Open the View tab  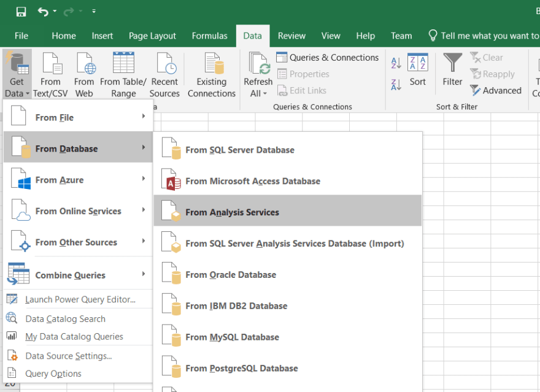click(331, 36)
